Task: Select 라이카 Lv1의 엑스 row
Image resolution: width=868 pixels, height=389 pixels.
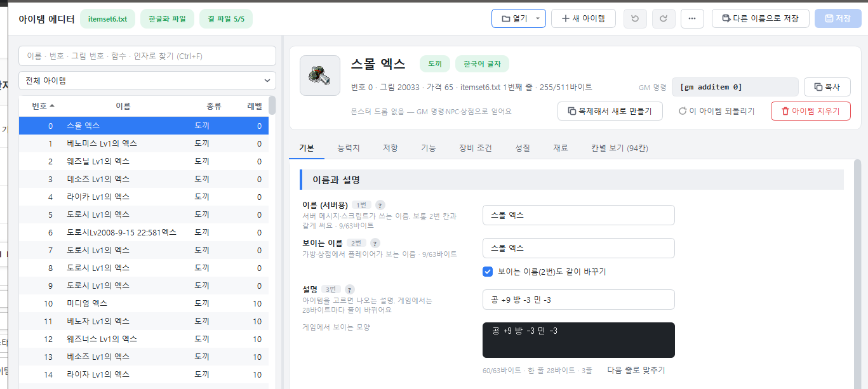Action: pos(144,197)
